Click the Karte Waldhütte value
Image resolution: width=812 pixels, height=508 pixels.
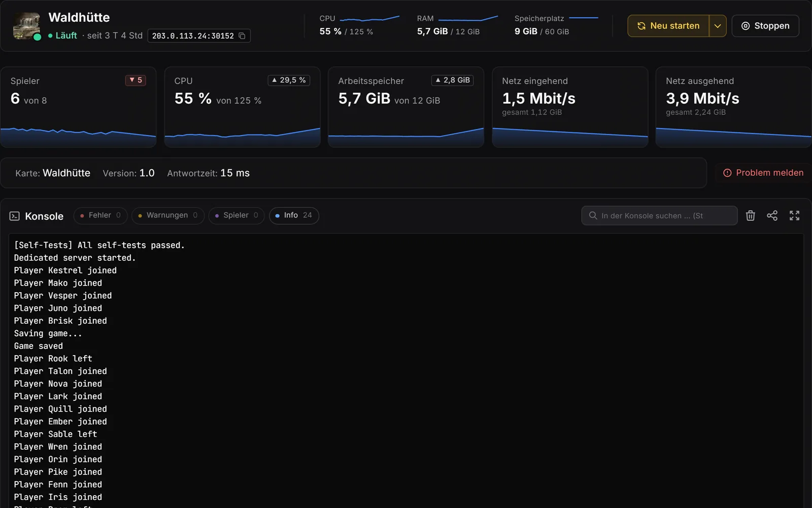(66, 173)
